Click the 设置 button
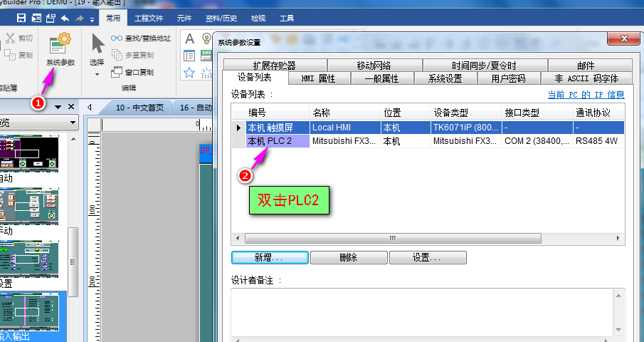The width and height of the screenshot is (644, 342). pos(428,257)
